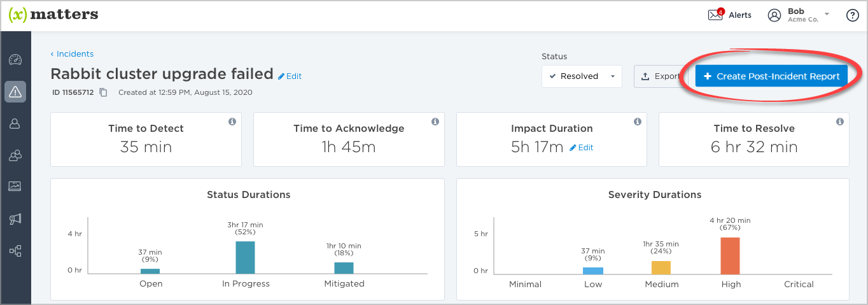Show info for Time to Resolve
The image size is (868, 305).
(x=840, y=122)
